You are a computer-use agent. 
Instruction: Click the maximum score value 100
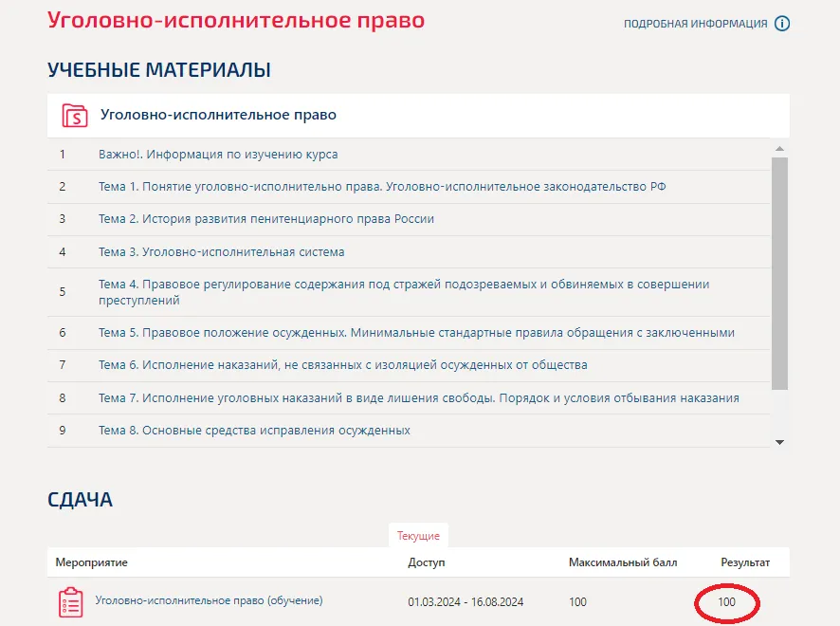[x=578, y=602]
